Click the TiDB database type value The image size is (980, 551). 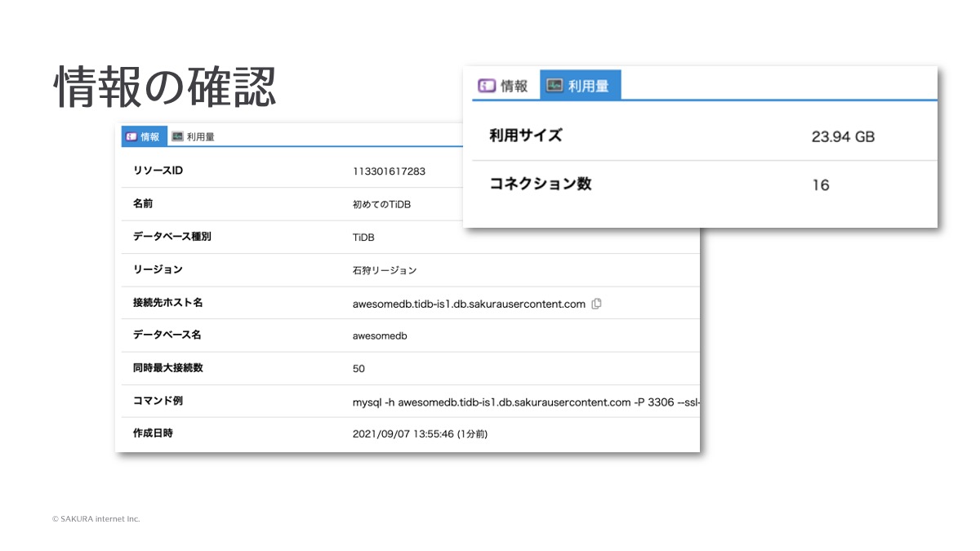pos(363,238)
